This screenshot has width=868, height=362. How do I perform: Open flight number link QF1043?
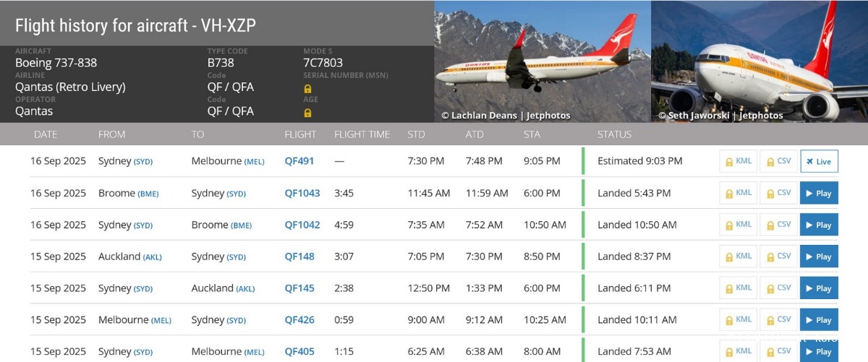302,193
